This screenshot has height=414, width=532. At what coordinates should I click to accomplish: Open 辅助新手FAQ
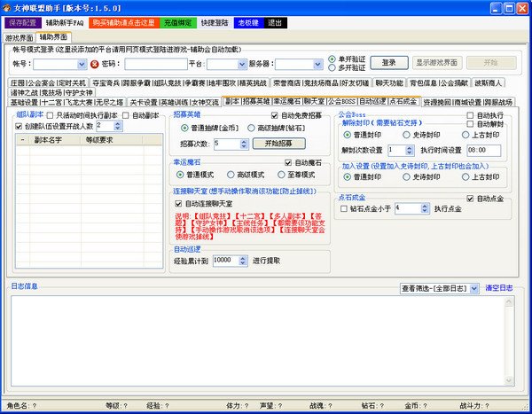point(65,23)
